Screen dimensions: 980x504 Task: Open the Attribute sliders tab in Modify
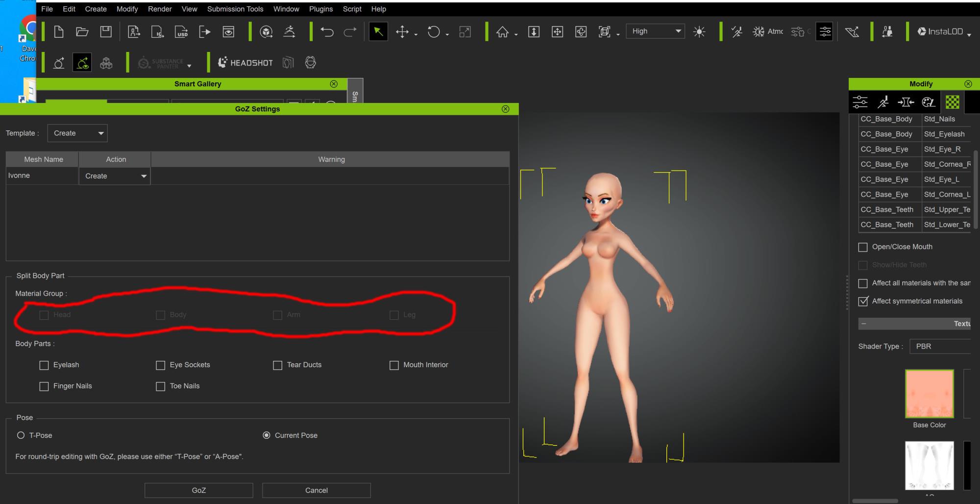[860, 102]
